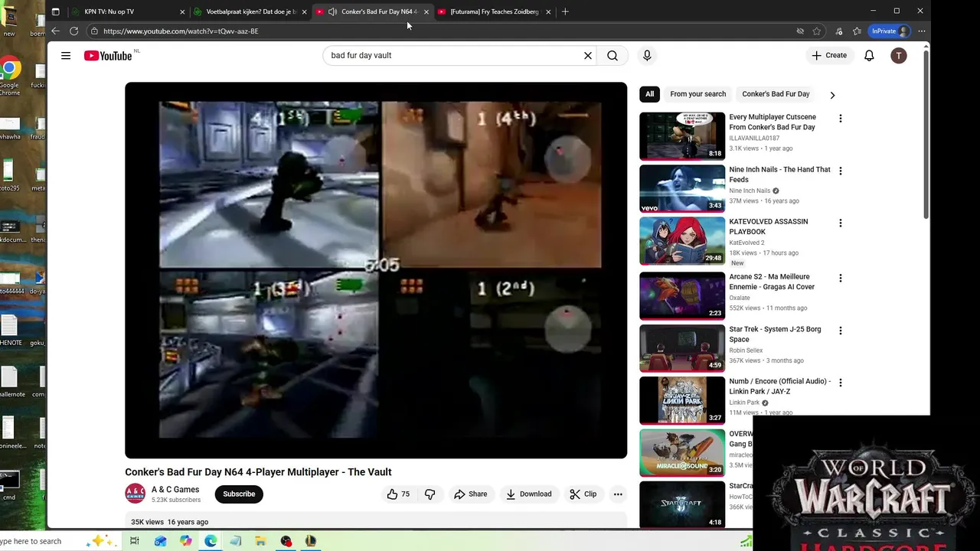The width and height of the screenshot is (980, 551).
Task: Launch Copilot from the taskbar
Action: click(x=186, y=541)
